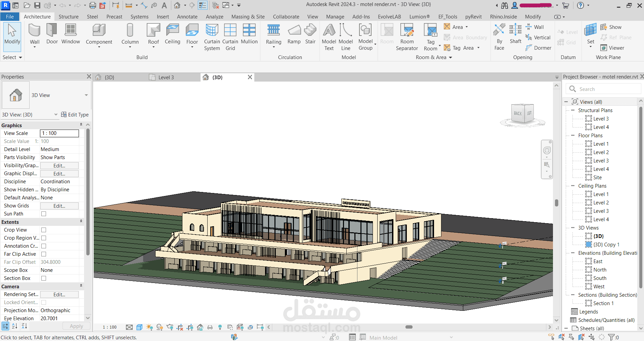Enable the Far Clip Active checkbox
This screenshot has height=341, width=644.
pos(44,254)
